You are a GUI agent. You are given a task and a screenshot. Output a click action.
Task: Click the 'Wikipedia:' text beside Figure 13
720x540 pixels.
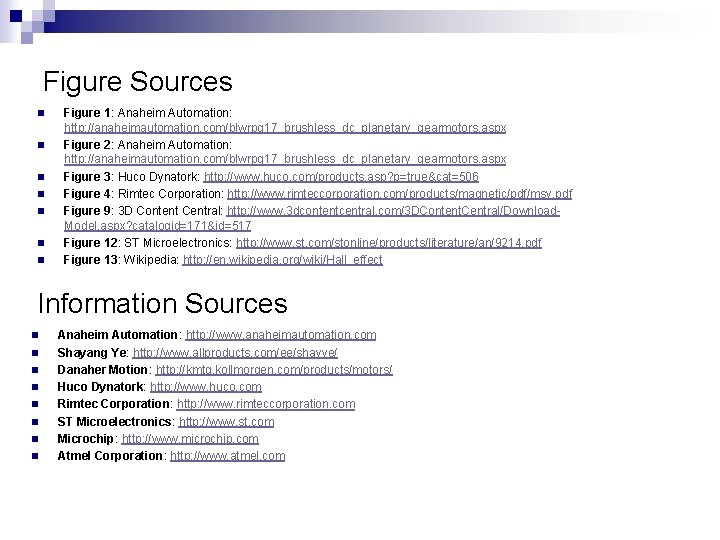coord(151,260)
